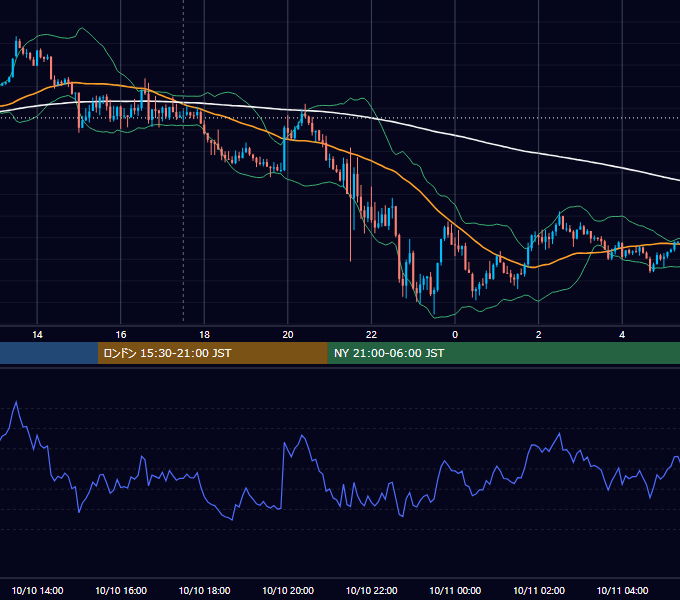This screenshot has height=600, width=680.
Task: Click the 10/10 22:00 date label
Action: [x=371, y=590]
